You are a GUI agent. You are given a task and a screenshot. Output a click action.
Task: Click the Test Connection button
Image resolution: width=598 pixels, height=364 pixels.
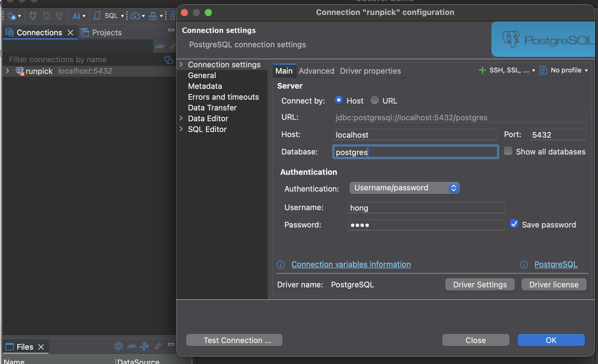[234, 340]
